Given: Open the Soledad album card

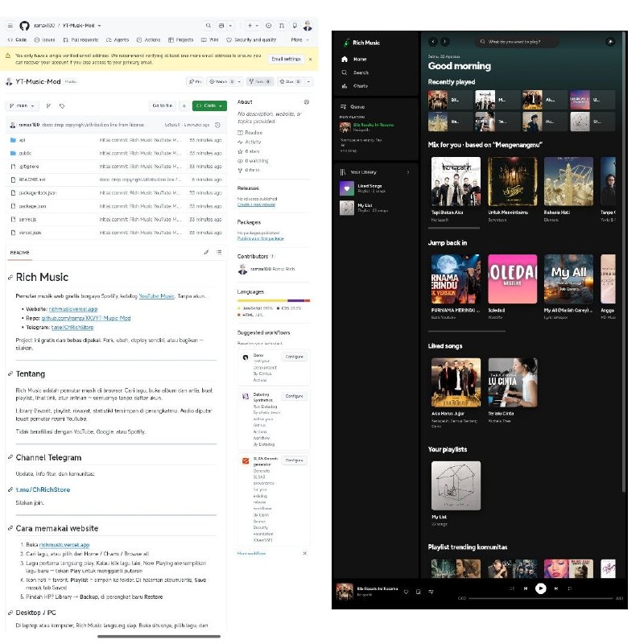Looking at the screenshot, I should pos(512,287).
